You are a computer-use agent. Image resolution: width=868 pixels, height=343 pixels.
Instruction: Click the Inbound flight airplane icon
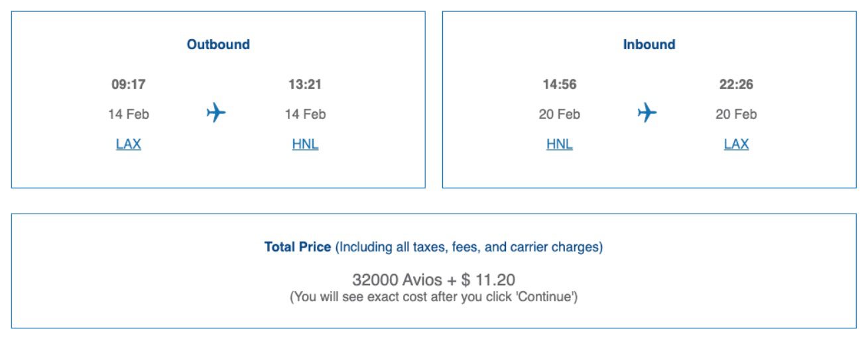pos(647,113)
